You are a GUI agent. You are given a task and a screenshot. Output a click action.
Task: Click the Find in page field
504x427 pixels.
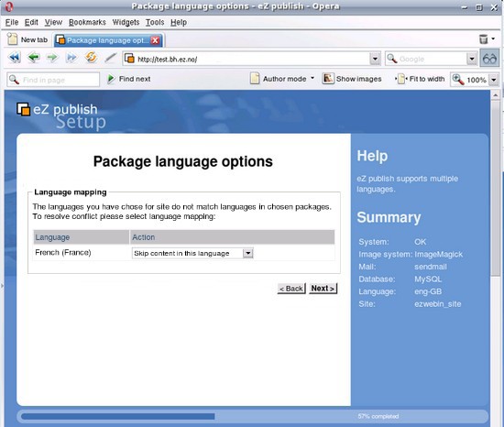53,80
